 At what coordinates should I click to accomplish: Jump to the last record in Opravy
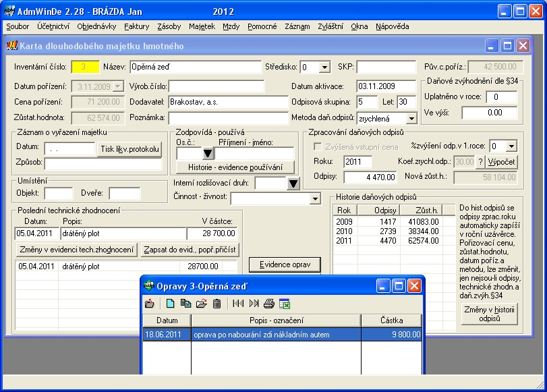[x=254, y=304]
